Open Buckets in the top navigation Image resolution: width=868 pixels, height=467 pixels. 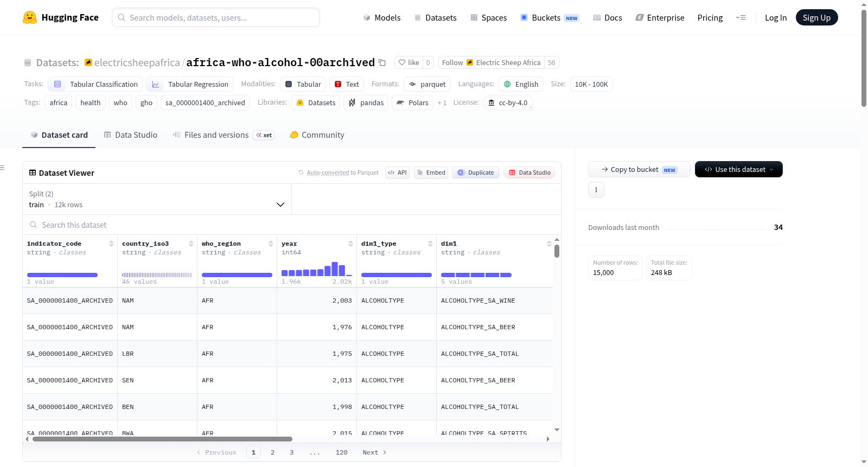pos(549,17)
